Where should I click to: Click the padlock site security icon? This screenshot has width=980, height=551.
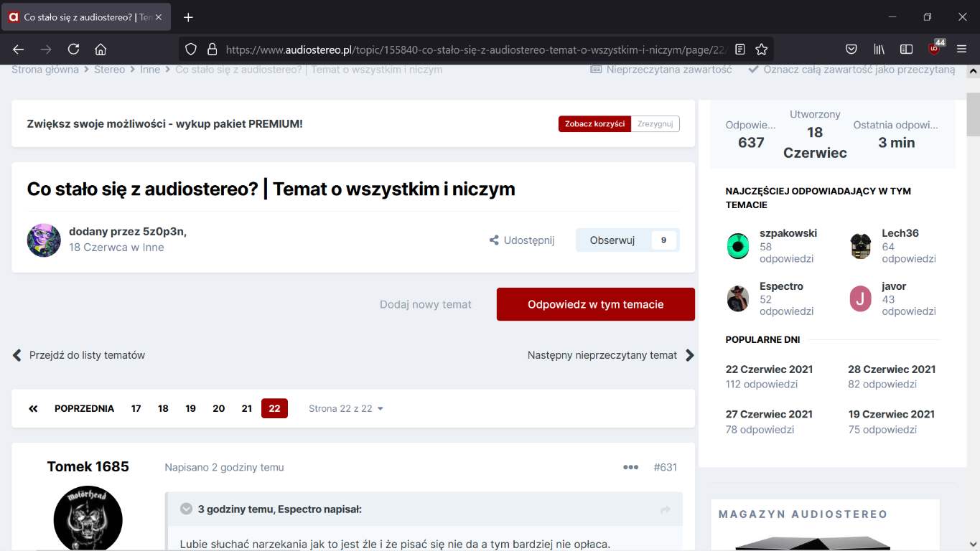212,50
